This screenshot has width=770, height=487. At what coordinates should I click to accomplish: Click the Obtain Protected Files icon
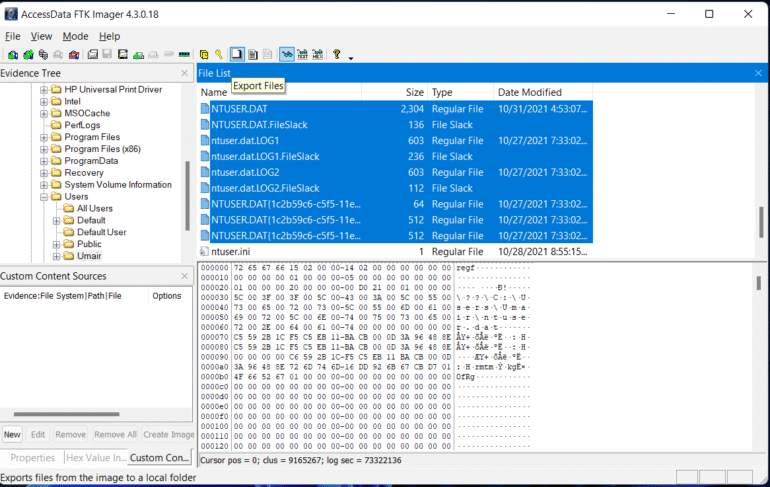click(x=203, y=54)
